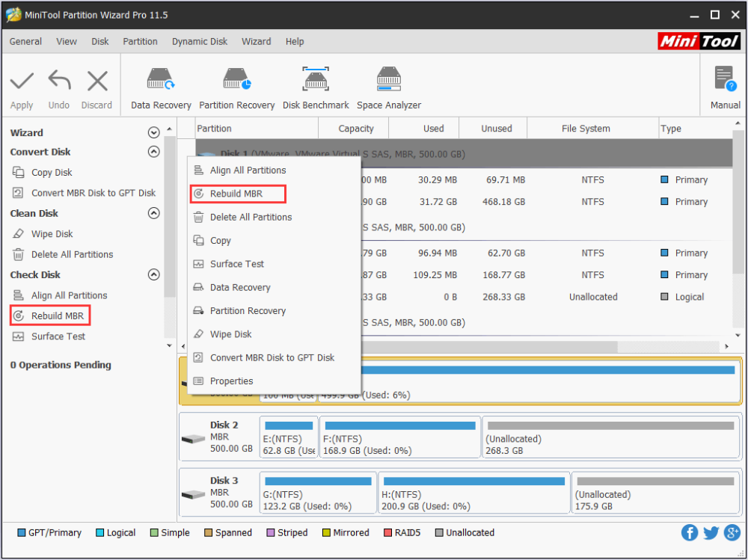
Task: Open the Dynamic Disk menu
Action: (x=200, y=42)
